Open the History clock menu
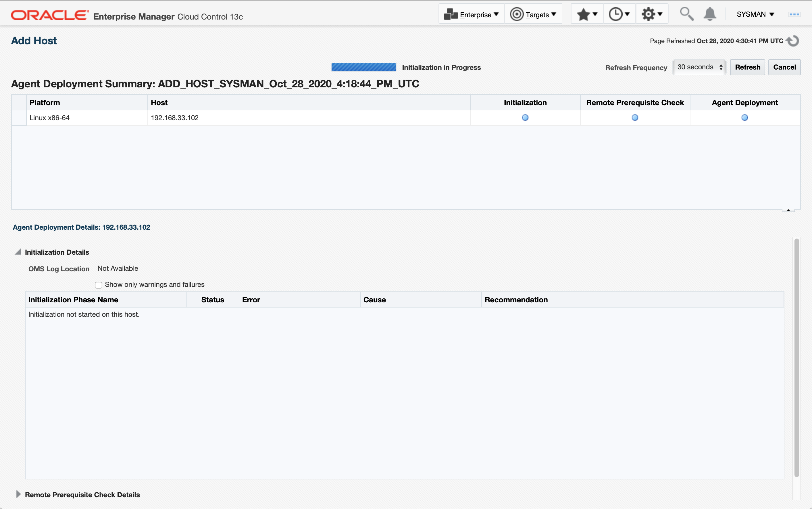The height and width of the screenshot is (509, 812). click(x=619, y=14)
